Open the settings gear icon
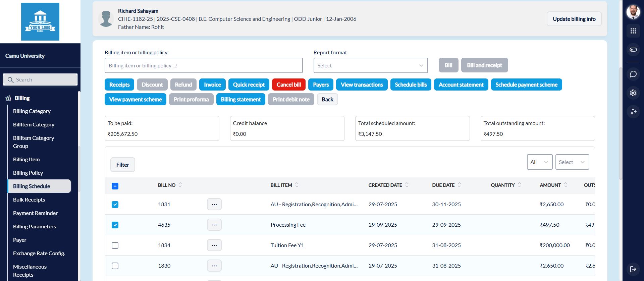The image size is (644, 281). coord(633,93)
